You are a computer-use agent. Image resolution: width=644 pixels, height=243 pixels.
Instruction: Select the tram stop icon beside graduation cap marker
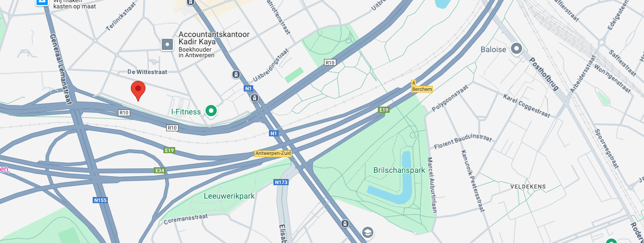(345, 223)
